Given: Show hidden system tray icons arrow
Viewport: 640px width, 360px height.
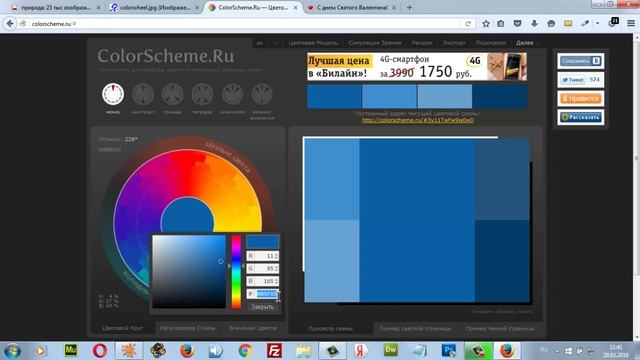Looking at the screenshot, I should (x=557, y=351).
